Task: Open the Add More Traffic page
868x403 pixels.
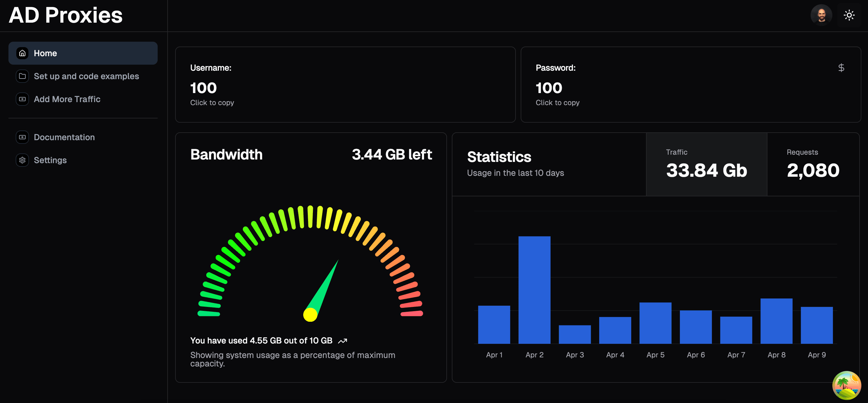Action: (67, 99)
